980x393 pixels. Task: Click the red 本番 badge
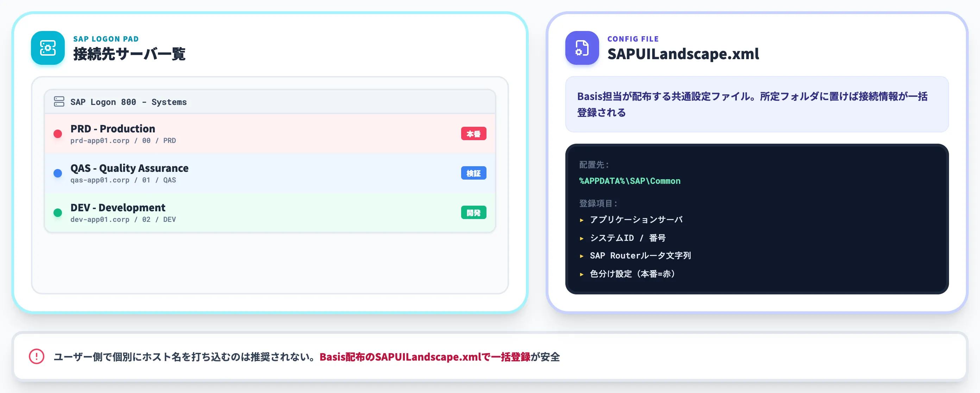(473, 134)
